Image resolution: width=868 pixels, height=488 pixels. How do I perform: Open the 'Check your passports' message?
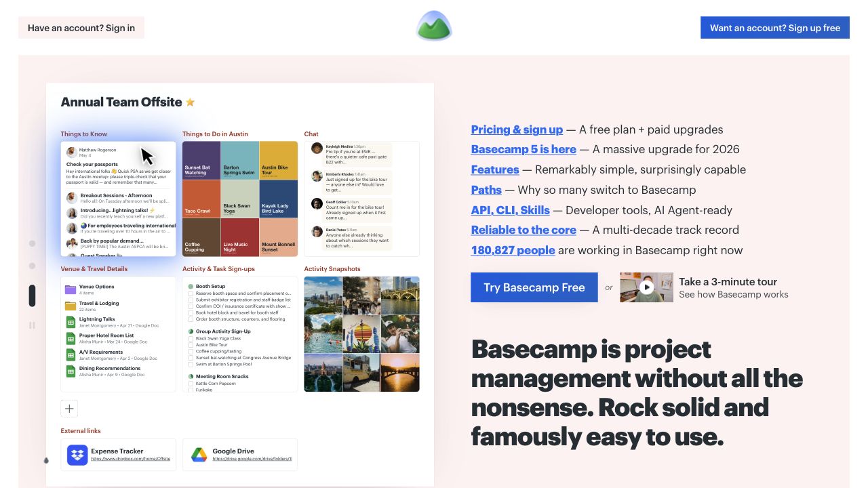[92, 164]
